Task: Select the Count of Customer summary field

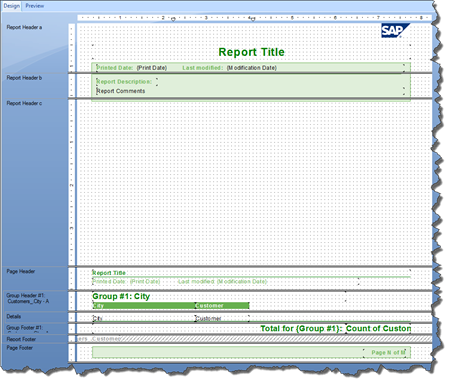Action: point(378,329)
